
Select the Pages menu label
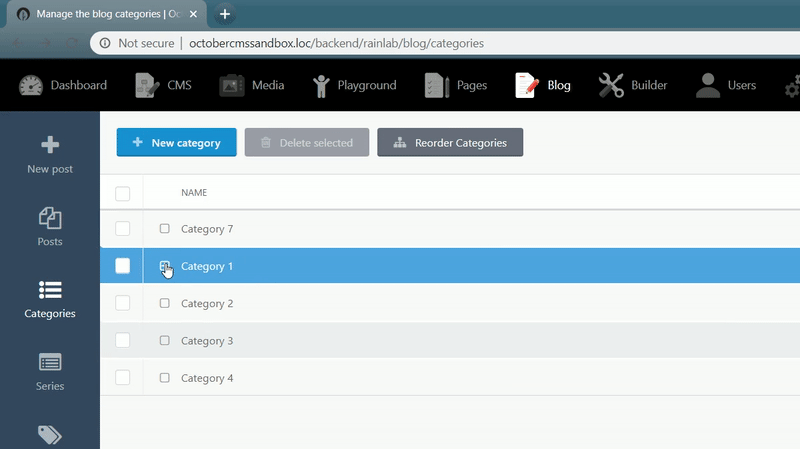tap(472, 86)
